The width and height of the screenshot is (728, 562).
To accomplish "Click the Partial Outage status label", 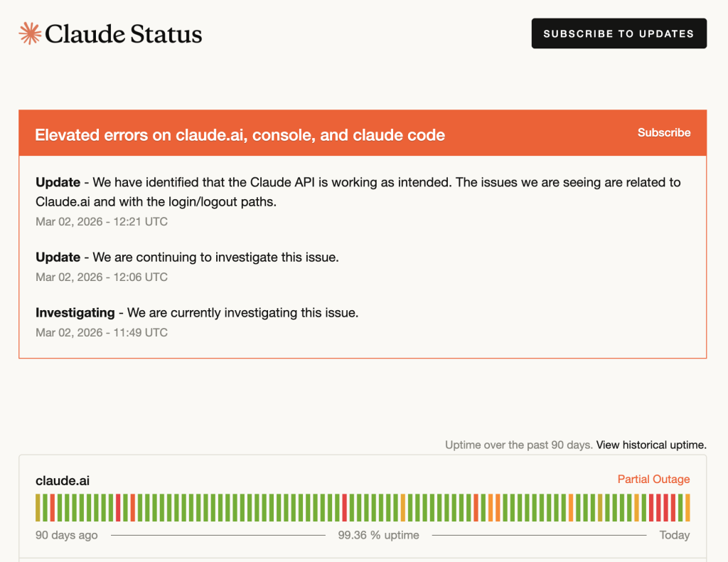I will 653,479.
